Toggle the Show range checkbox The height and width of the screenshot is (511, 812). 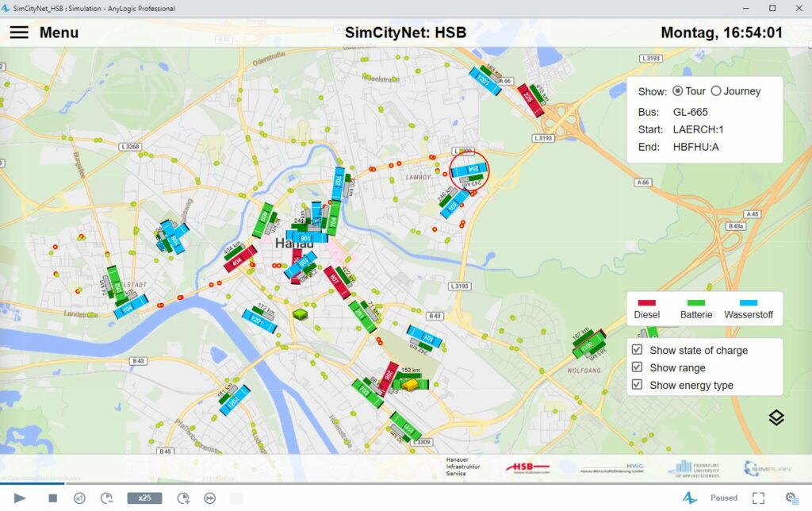(x=637, y=367)
